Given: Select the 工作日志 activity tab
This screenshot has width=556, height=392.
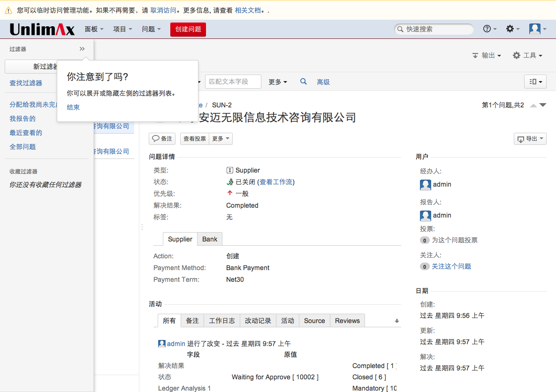Looking at the screenshot, I should 222,321.
